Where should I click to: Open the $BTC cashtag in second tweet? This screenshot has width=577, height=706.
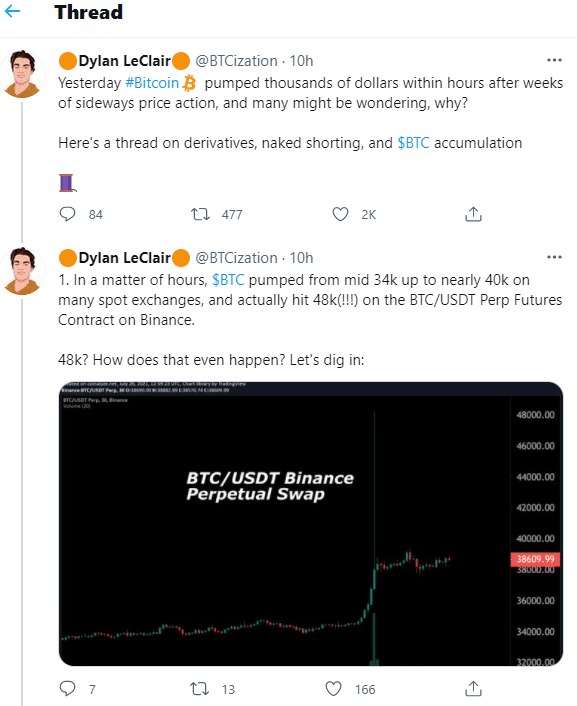click(228, 280)
